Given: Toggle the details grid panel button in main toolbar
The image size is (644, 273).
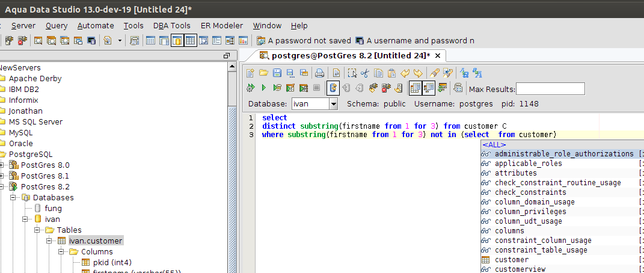Looking at the screenshot, I should pos(190,41).
